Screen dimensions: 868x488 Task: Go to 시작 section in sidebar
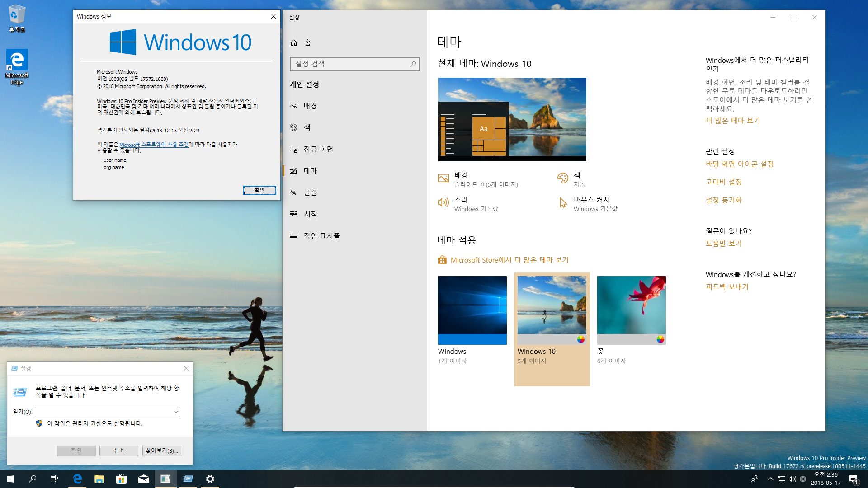pyautogui.click(x=355, y=214)
